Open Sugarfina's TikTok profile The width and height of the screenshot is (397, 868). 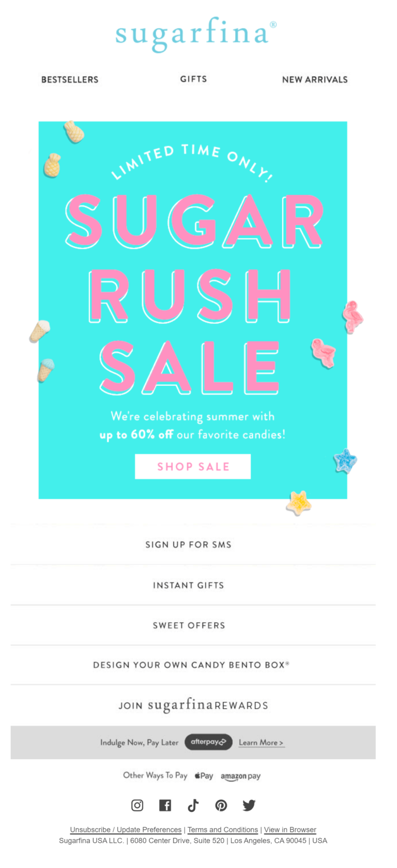pyautogui.click(x=193, y=805)
